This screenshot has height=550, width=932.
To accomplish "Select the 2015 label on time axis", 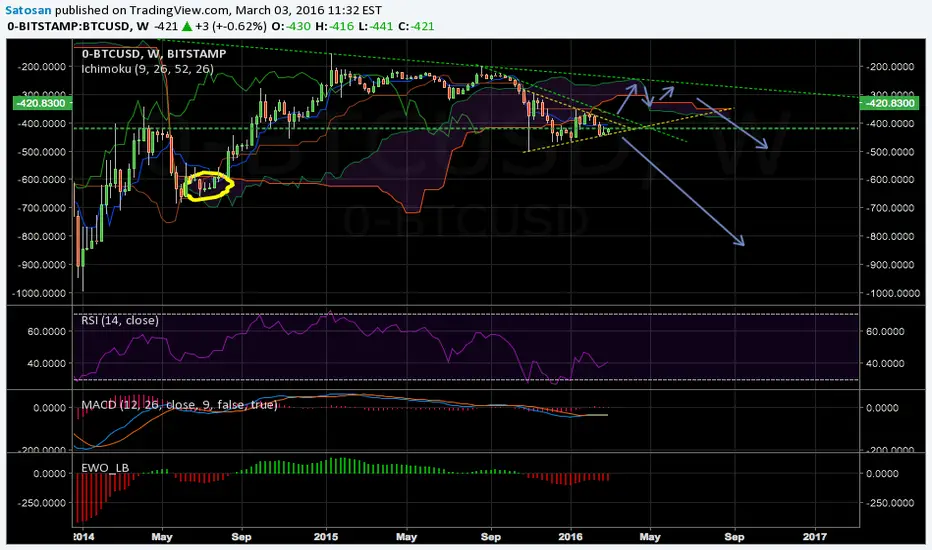I will [326, 537].
